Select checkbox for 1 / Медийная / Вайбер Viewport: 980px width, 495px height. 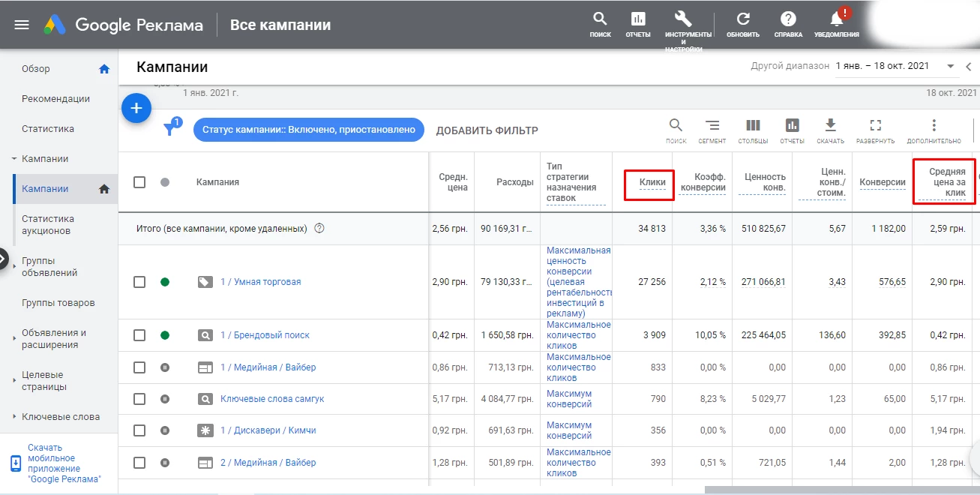[x=139, y=367]
